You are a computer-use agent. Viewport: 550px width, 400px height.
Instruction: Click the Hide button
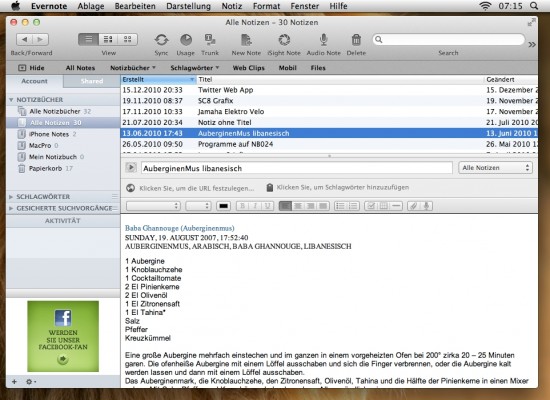[31, 68]
